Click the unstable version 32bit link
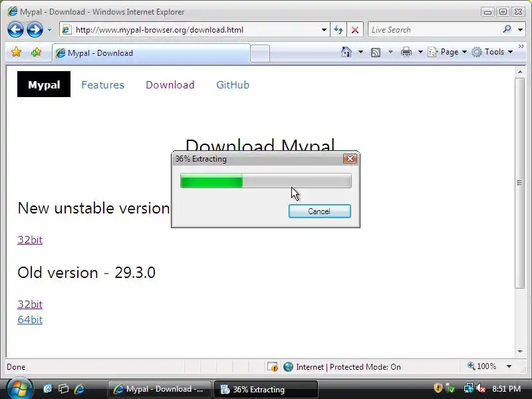532x399 pixels. click(30, 240)
